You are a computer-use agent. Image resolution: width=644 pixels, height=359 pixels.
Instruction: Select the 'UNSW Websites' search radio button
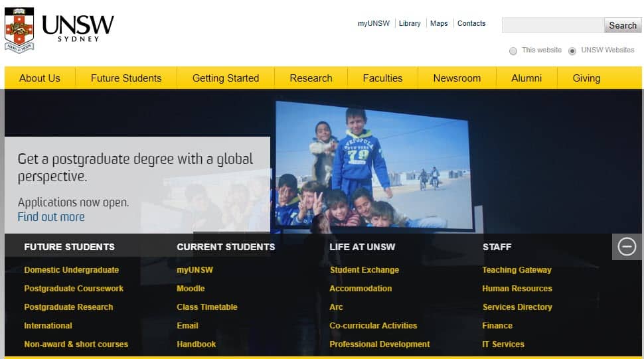point(572,51)
